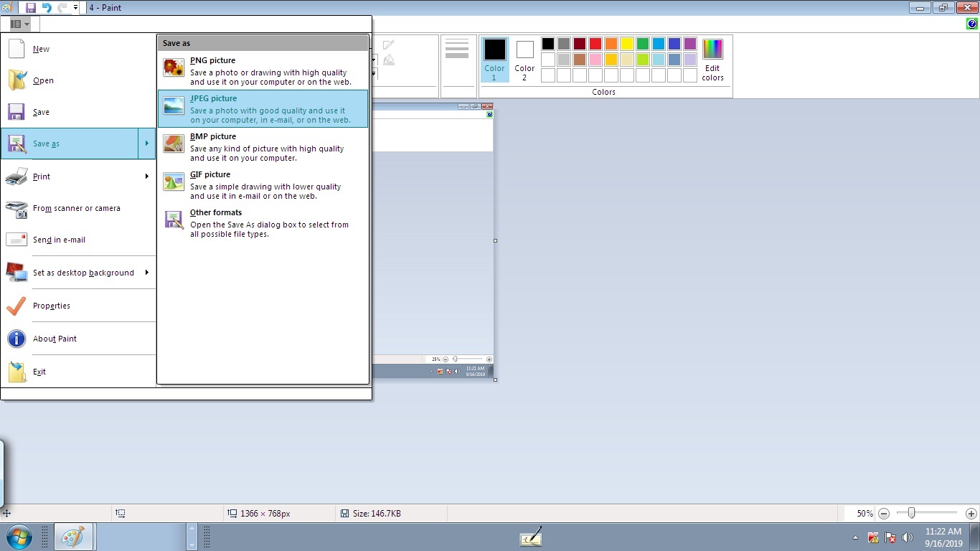Open the Customize Quick Access Toolbar dropdown

(x=75, y=7)
